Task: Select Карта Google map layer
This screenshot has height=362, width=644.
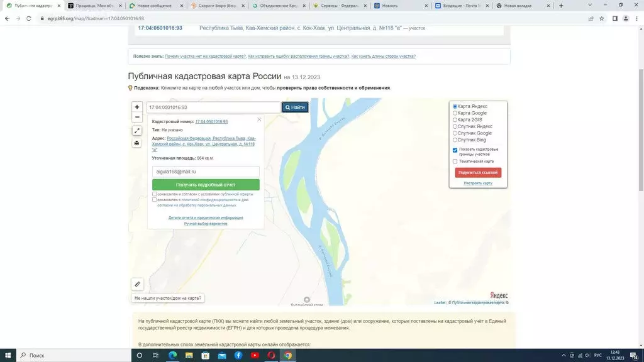Action: point(455,113)
